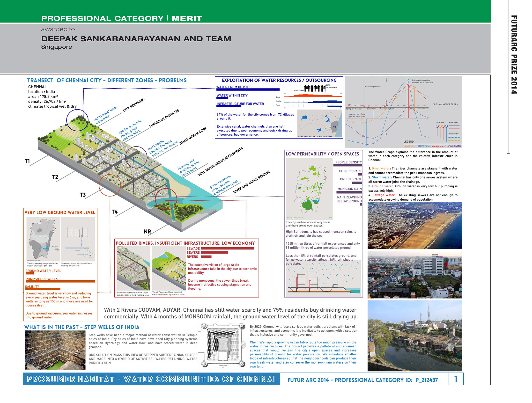
Task: Open the polluted river settlement photo
Action: [x=414, y=336]
